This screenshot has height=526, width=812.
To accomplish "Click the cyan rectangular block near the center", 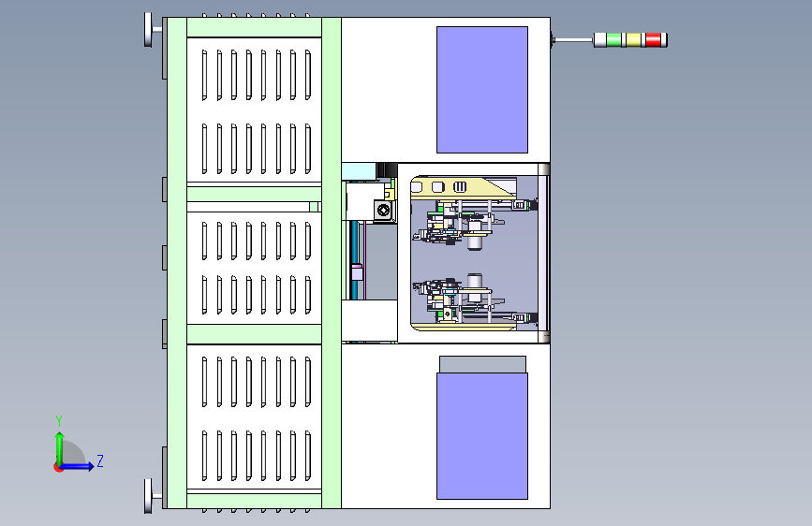I will click(x=359, y=171).
